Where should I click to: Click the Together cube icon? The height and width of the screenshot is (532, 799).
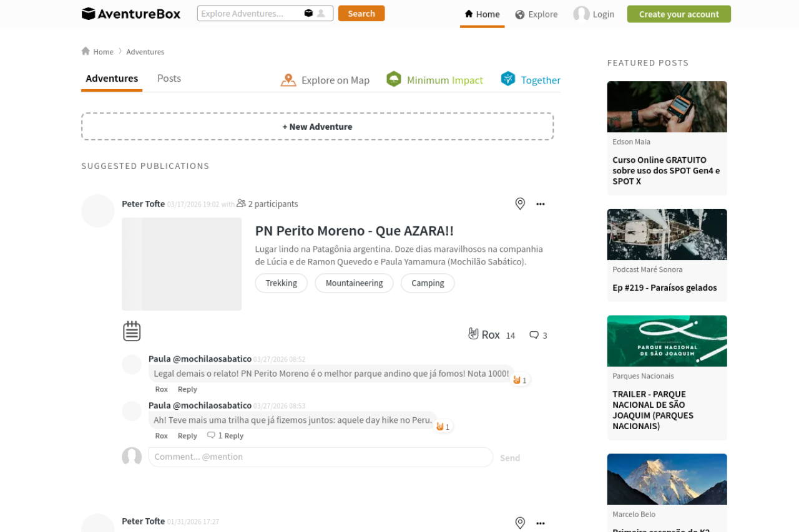coord(508,79)
